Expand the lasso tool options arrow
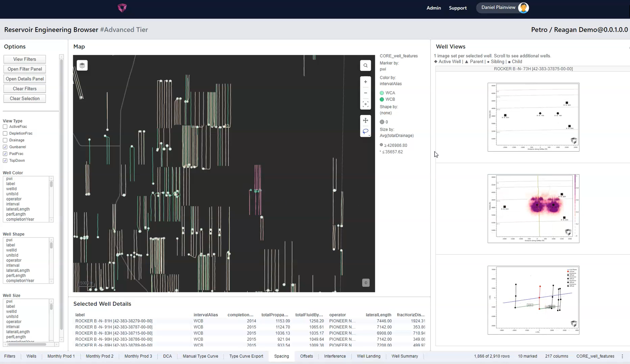This screenshot has width=630, height=364. tap(369, 135)
